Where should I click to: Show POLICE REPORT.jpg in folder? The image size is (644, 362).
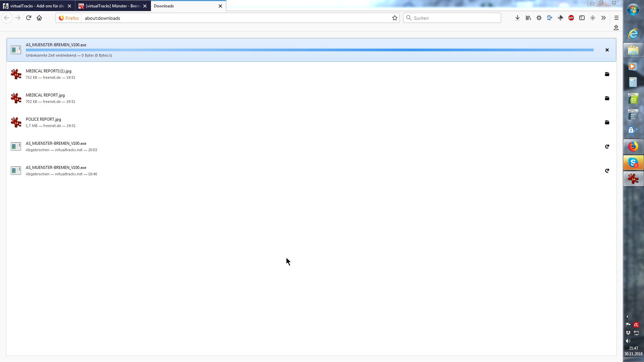pyautogui.click(x=607, y=122)
